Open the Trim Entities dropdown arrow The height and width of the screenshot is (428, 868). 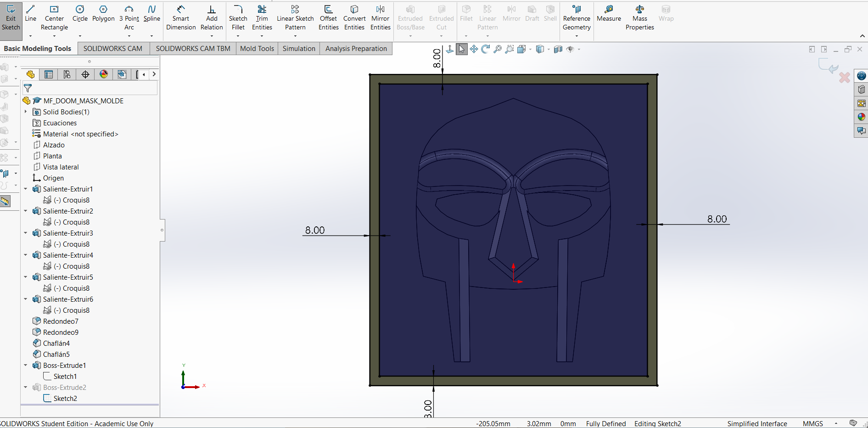click(x=262, y=36)
